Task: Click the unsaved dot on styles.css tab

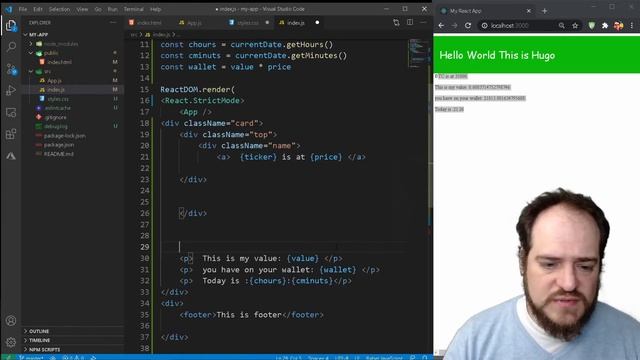Action: tap(267, 22)
